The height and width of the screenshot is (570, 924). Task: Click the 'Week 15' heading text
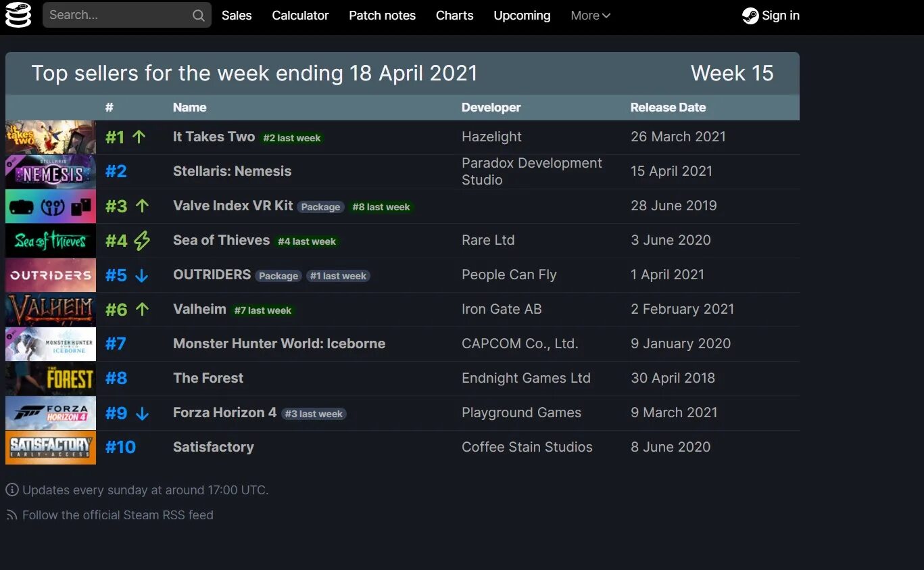[x=732, y=73]
